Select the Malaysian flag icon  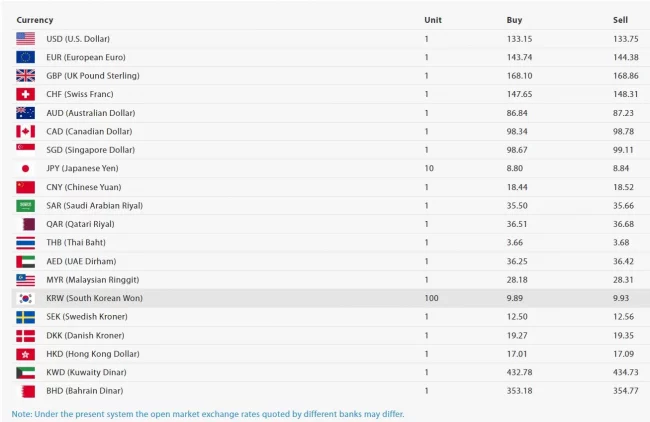25,279
